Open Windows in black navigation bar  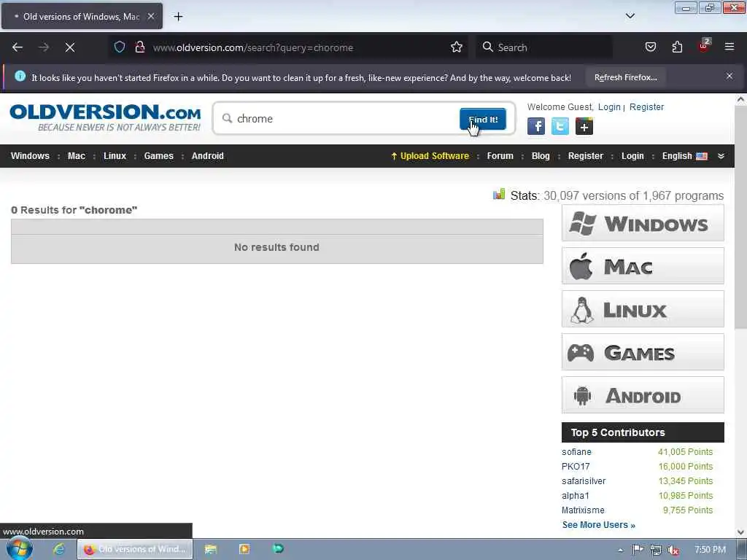click(30, 156)
